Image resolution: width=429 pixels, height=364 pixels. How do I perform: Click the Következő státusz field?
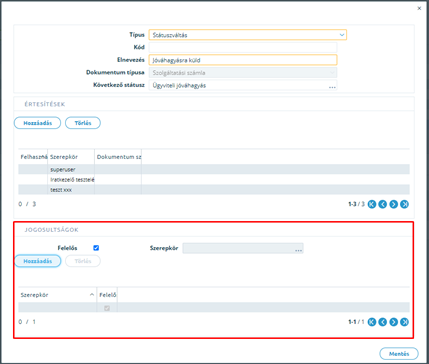click(243, 85)
